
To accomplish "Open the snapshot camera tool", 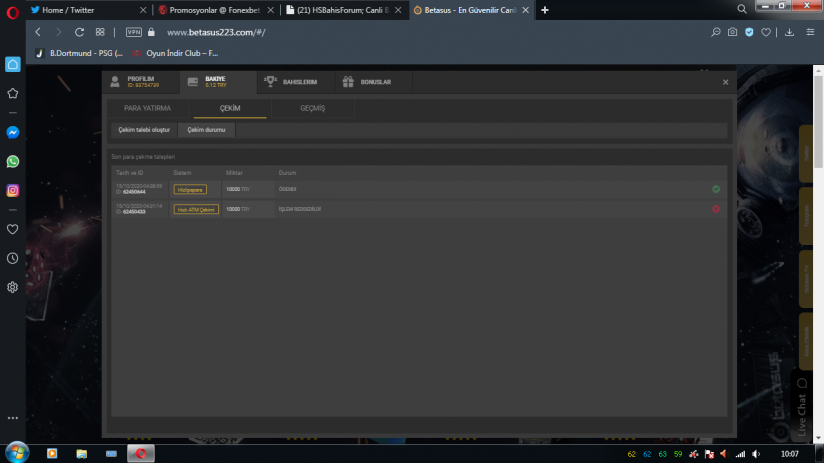I will [x=732, y=32].
